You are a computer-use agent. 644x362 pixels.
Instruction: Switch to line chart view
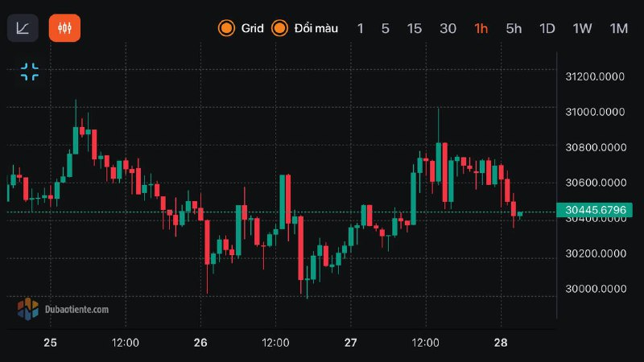[x=23, y=28]
